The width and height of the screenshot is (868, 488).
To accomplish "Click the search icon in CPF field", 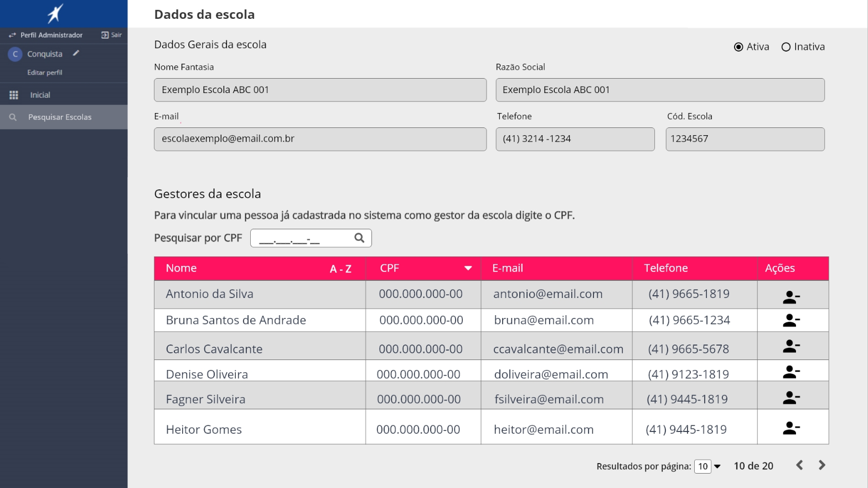I will (x=359, y=238).
